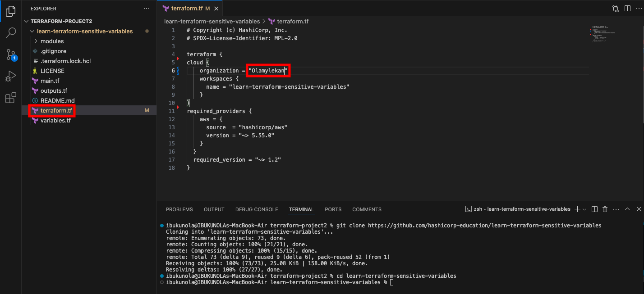This screenshot has width=644, height=294.
Task: Select terraform.tf in the Explorer tree
Action: pos(89,110)
